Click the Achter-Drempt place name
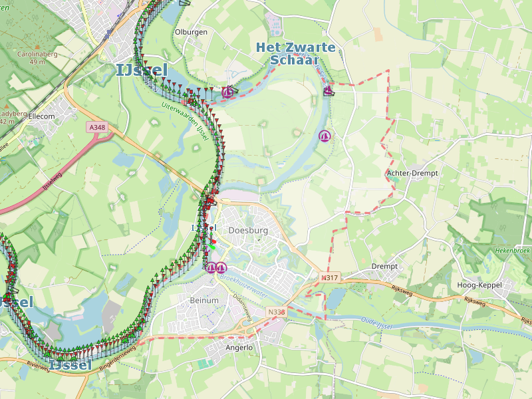Screen dimensions: 532x399 click(x=412, y=173)
